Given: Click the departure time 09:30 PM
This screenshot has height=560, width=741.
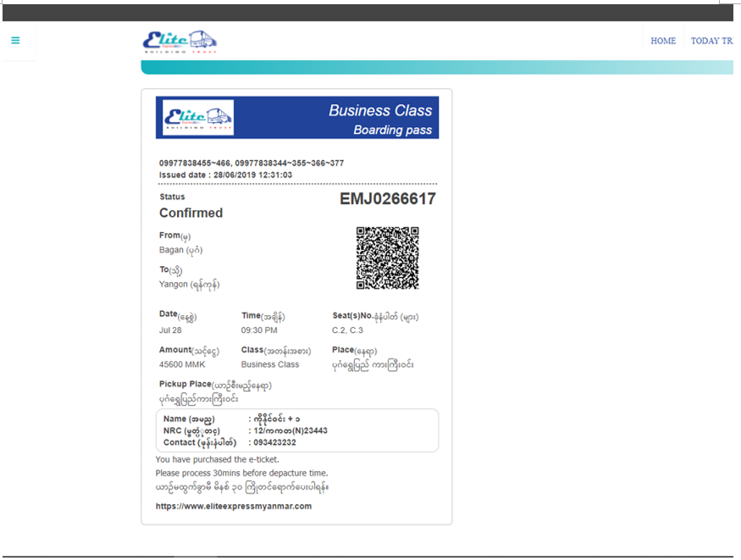Looking at the screenshot, I should point(259,330).
